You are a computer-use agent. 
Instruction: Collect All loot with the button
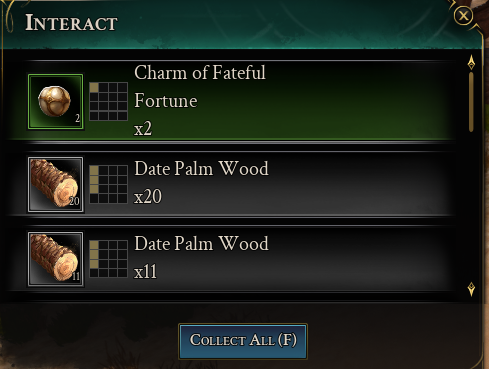[243, 341]
